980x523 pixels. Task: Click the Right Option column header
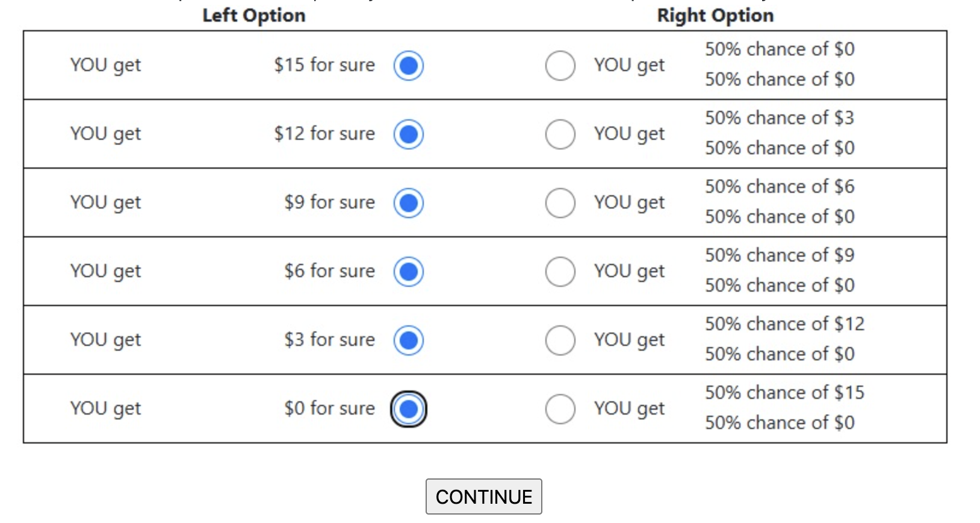pyautogui.click(x=715, y=16)
